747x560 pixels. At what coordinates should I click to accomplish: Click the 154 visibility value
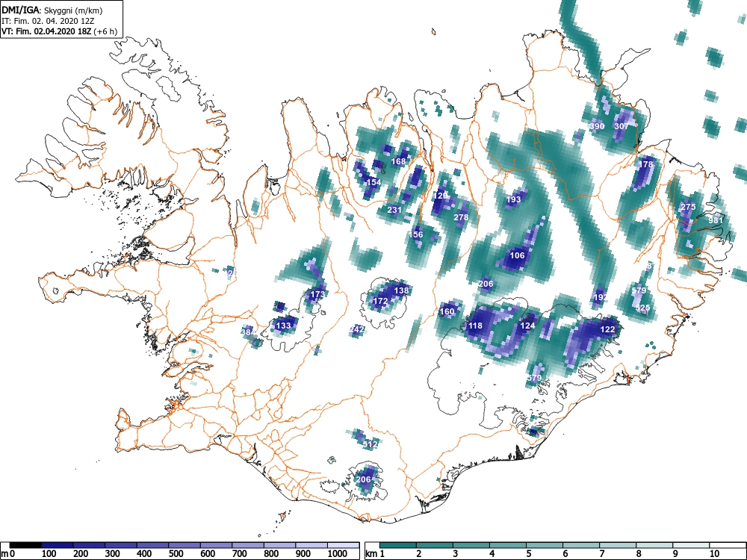374,182
